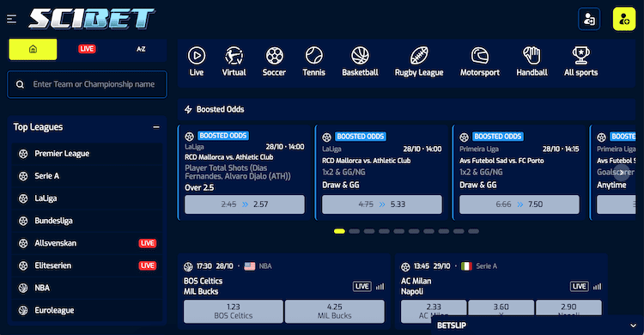
Task: Open the Handball category
Action: [x=532, y=61]
